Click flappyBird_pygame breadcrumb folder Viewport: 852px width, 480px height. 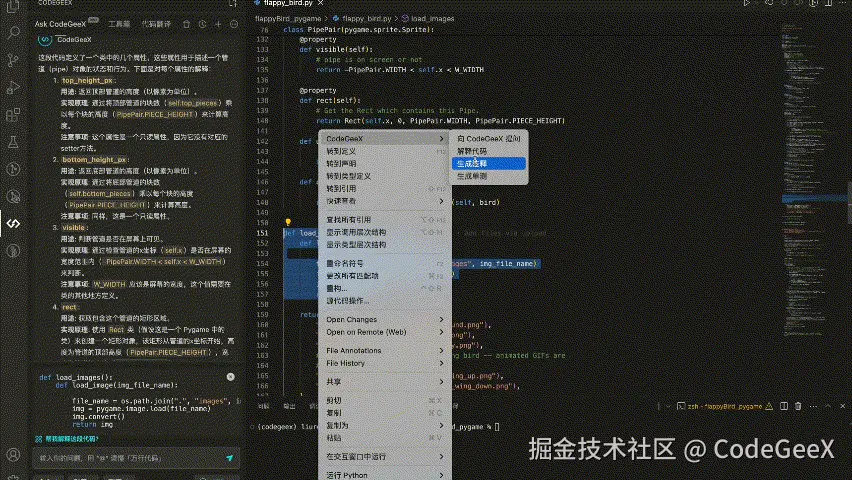click(288, 18)
